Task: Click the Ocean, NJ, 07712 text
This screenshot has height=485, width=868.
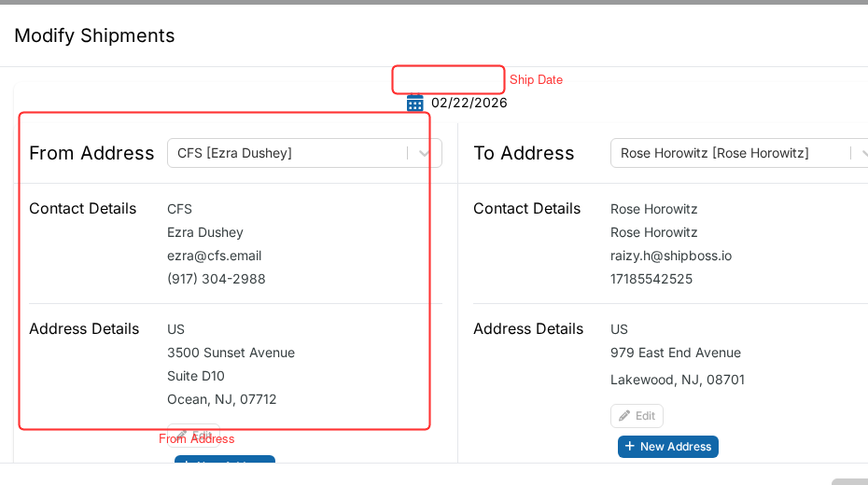Action: 222,399
